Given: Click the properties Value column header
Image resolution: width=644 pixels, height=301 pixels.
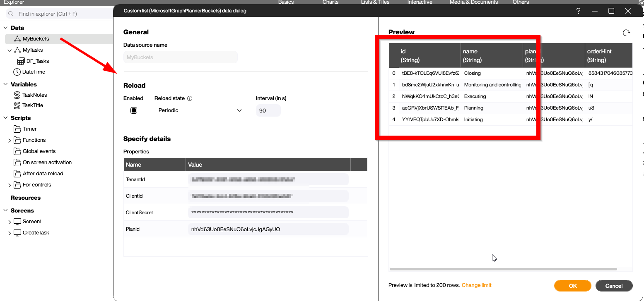Looking at the screenshot, I should coord(268,165).
